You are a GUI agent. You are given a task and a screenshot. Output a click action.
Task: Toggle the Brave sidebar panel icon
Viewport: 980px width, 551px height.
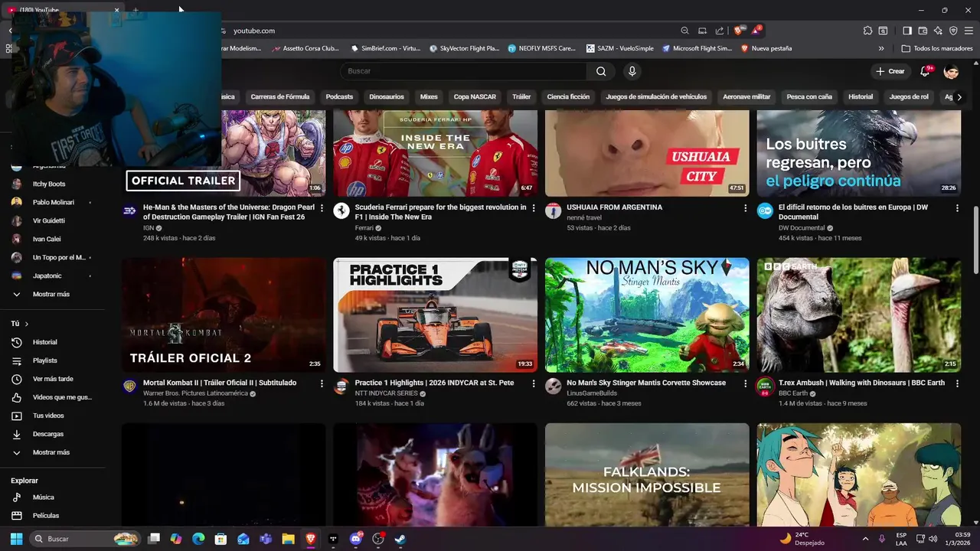(x=907, y=31)
